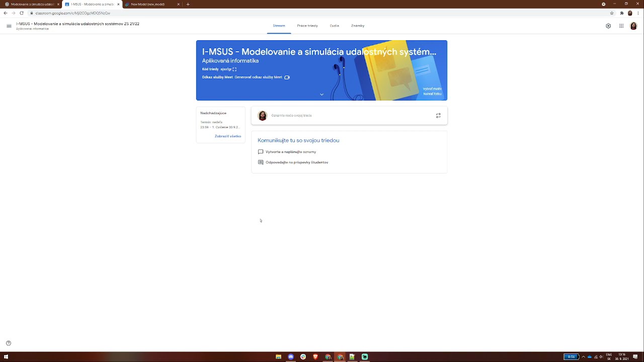Close the New Model browser tab
The height and width of the screenshot is (362, 644).
[x=178, y=4]
